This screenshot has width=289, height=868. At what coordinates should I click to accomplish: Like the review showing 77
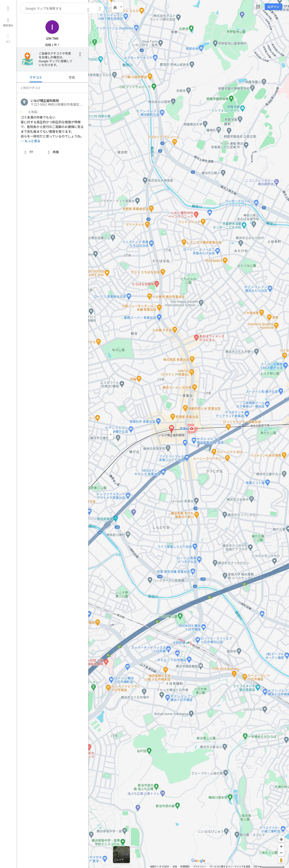[x=29, y=152]
